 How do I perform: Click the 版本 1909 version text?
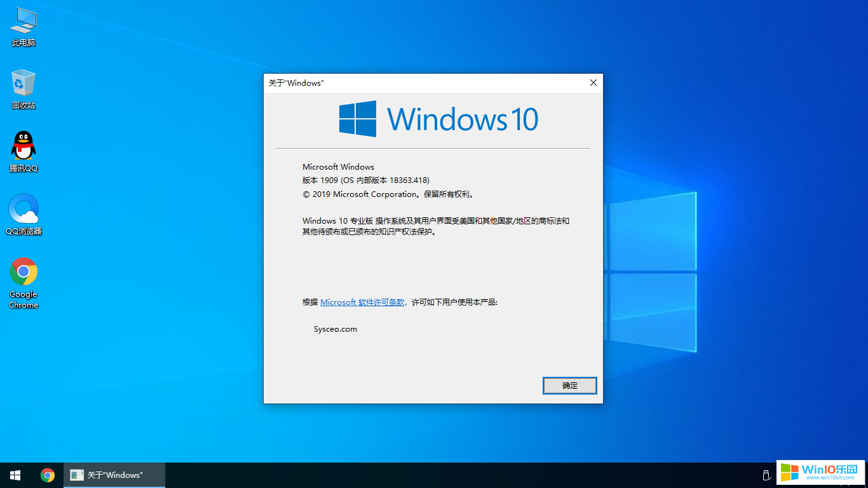365,180
